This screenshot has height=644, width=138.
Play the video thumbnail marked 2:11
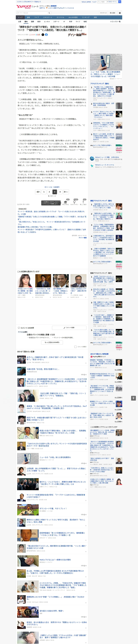tap(119, 317)
